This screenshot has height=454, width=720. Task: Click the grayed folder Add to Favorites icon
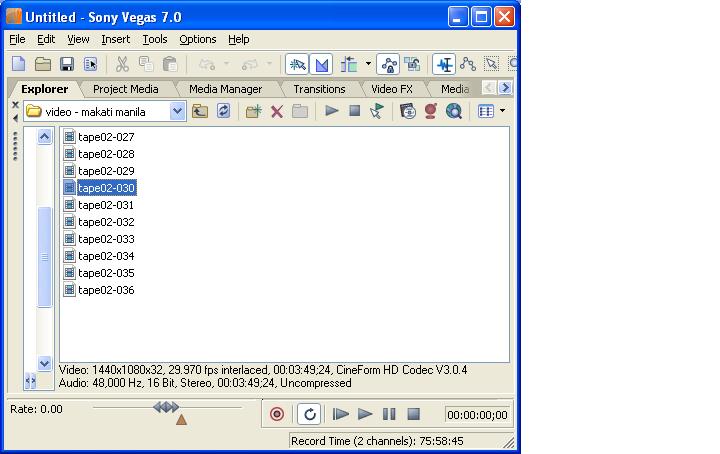pyautogui.click(x=300, y=111)
